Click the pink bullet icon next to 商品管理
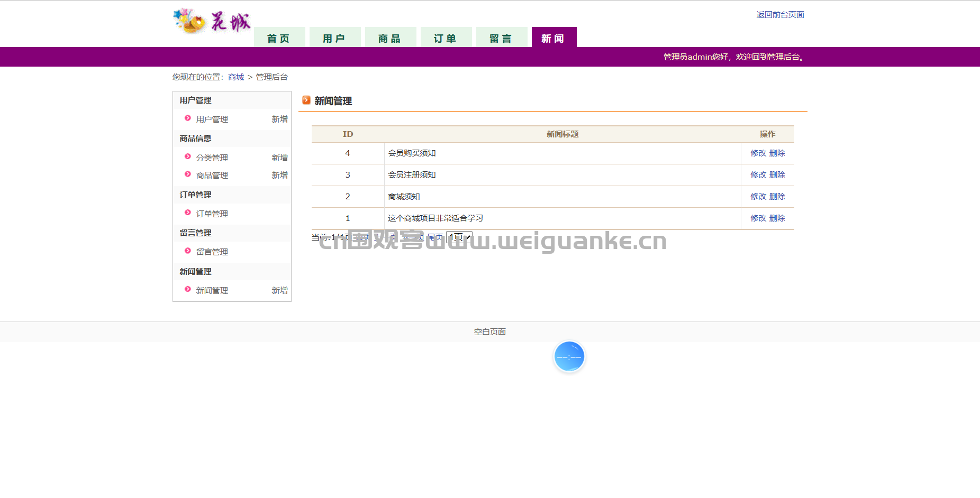The width and height of the screenshot is (980, 498). pyautogui.click(x=187, y=174)
